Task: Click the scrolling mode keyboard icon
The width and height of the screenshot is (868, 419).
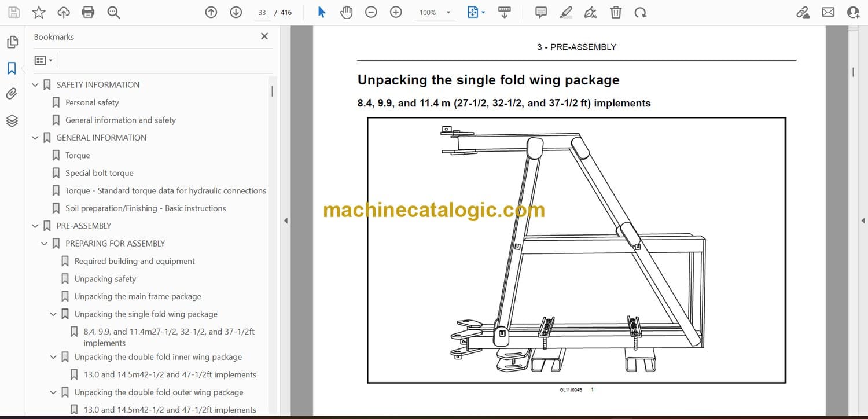Action: (x=505, y=12)
